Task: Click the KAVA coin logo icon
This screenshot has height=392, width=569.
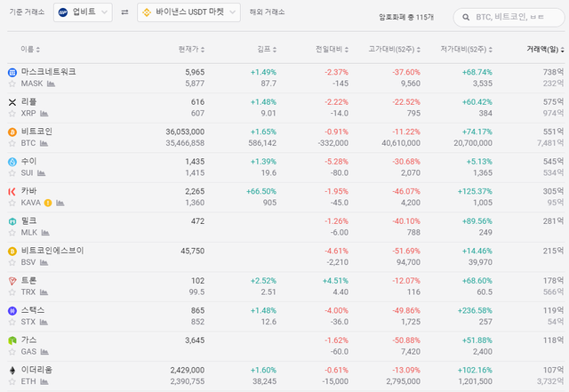Action: [x=12, y=192]
